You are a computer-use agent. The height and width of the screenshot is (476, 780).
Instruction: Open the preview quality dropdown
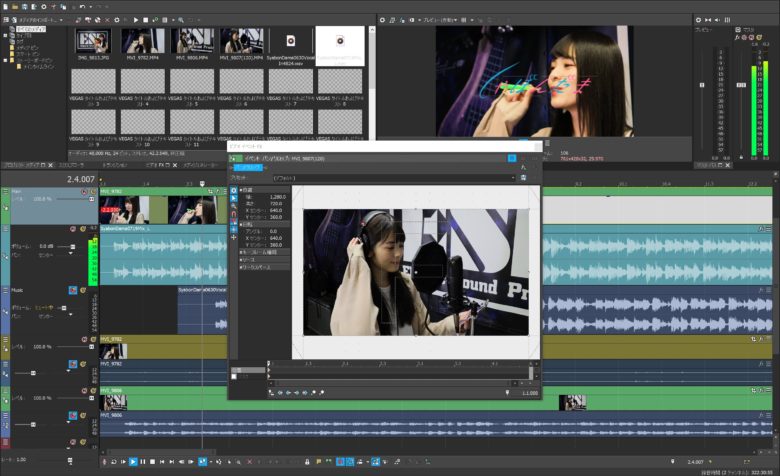(x=440, y=20)
